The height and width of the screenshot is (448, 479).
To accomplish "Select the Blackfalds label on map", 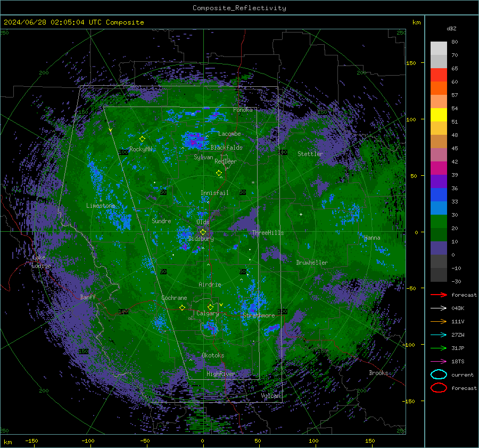I will coord(226,148).
